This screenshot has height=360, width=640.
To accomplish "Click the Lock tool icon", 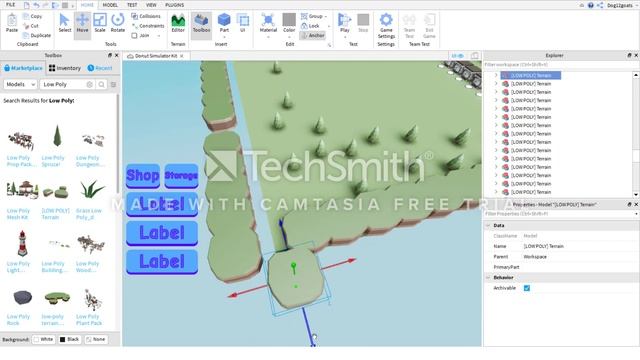I will point(304,26).
